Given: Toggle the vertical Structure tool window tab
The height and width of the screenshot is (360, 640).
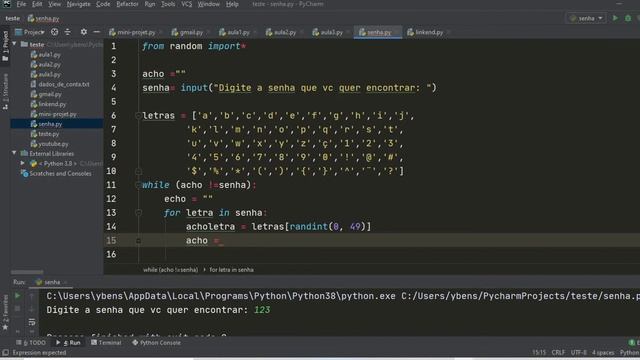Looking at the screenshot, I should click(x=5, y=91).
